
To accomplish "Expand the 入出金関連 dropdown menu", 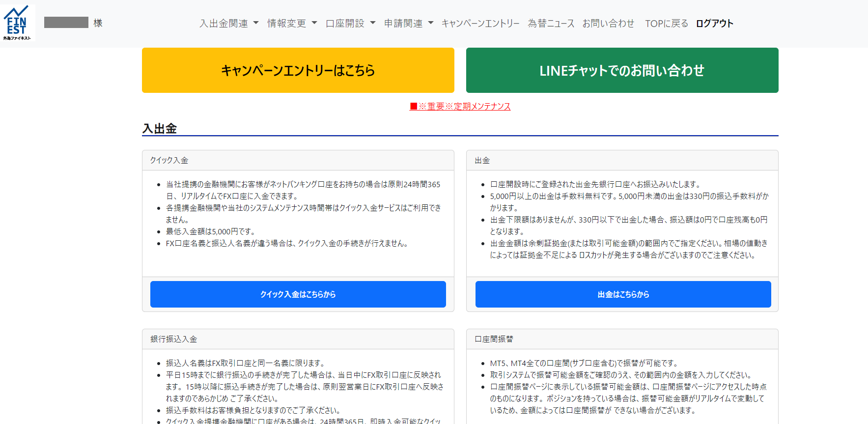I will (x=229, y=24).
